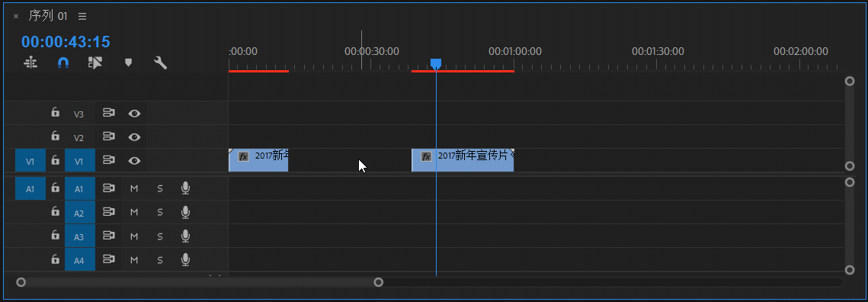
Task: Open the 序列 01 panel menu
Action: point(82,17)
